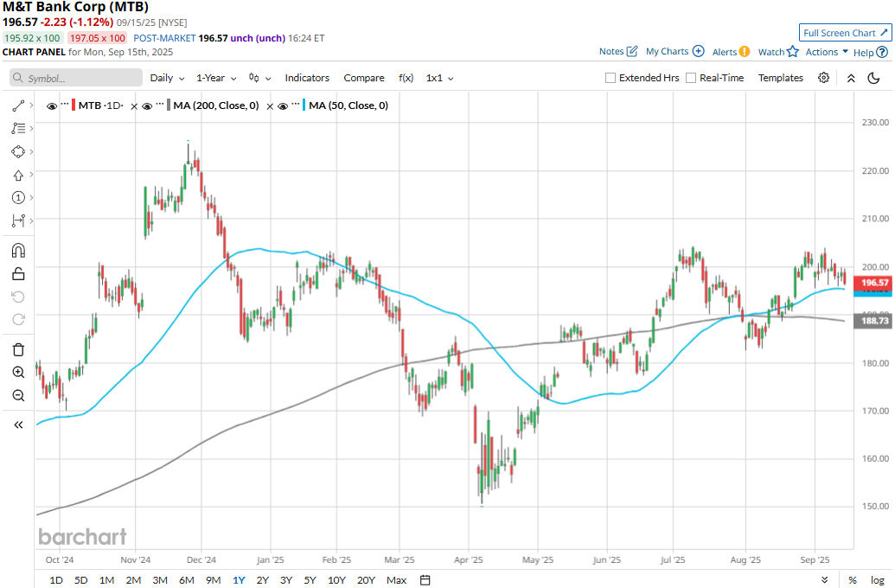Image resolution: width=895 pixels, height=588 pixels.
Task: Select the Max period tab
Action: click(396, 580)
